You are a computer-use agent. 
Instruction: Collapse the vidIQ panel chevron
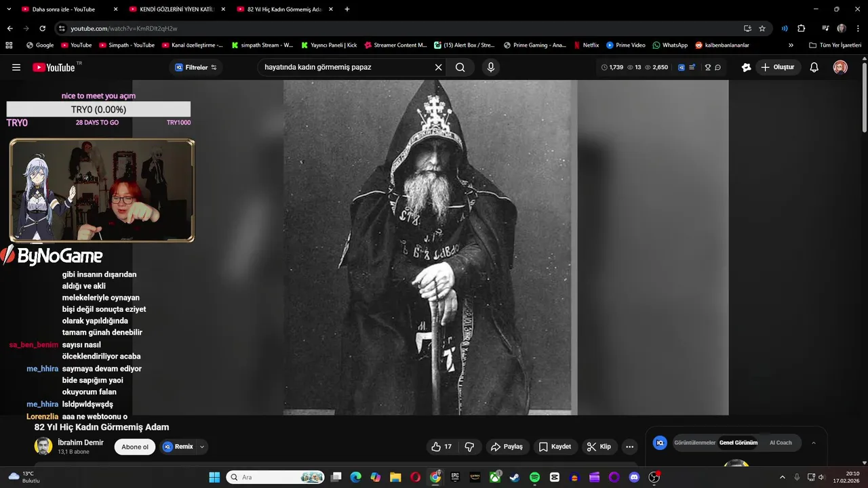pos(814,443)
